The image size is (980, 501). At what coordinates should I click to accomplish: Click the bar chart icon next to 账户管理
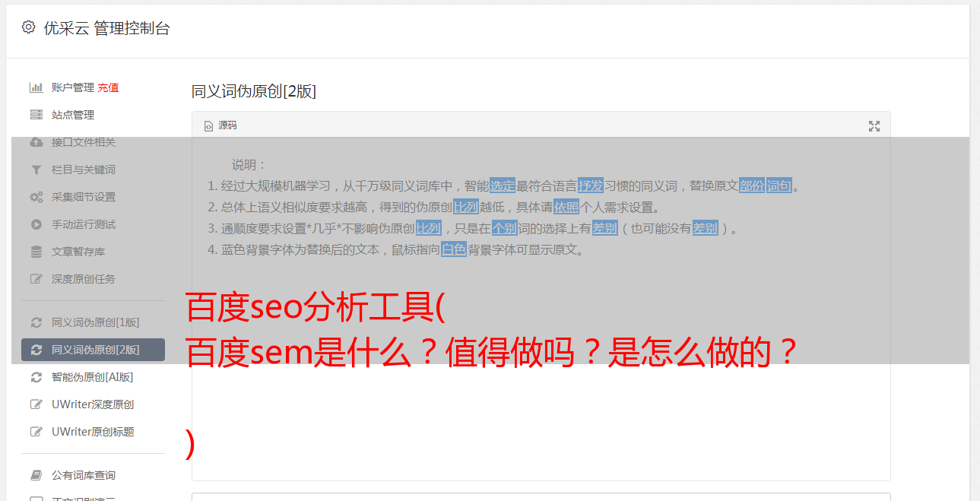click(x=36, y=87)
